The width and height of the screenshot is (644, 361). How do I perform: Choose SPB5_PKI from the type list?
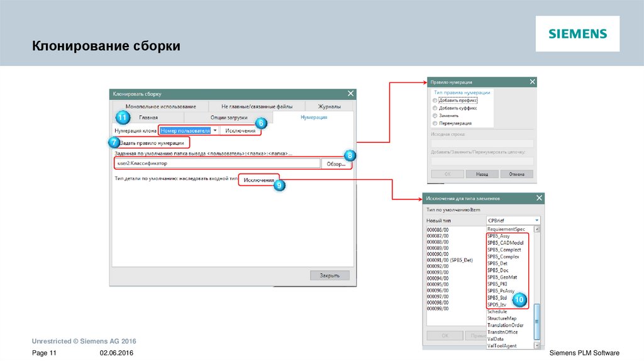pos(497,284)
